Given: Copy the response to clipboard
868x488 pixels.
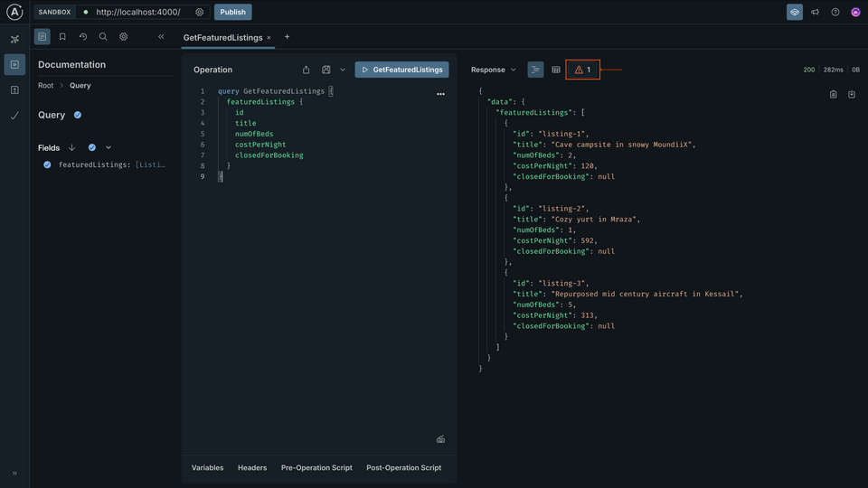Looking at the screenshot, I should [834, 94].
